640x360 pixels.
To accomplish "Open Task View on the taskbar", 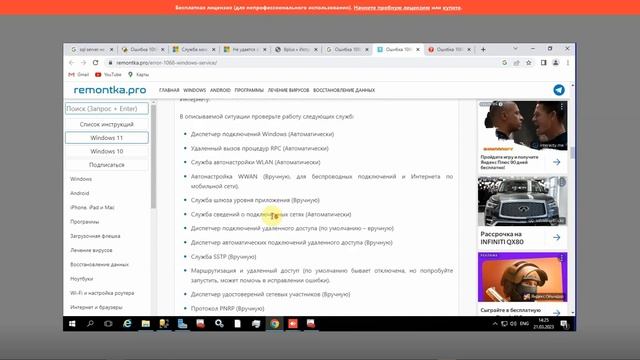I will (x=108, y=324).
